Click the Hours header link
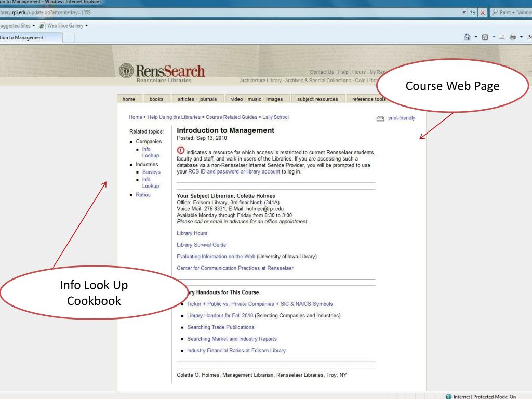Screen dimensions: 532x399 [359, 72]
